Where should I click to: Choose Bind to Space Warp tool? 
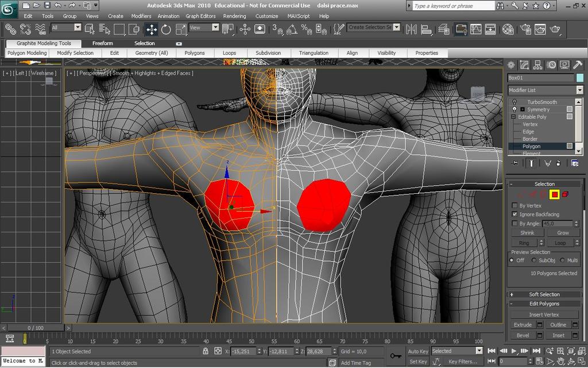click(40, 29)
